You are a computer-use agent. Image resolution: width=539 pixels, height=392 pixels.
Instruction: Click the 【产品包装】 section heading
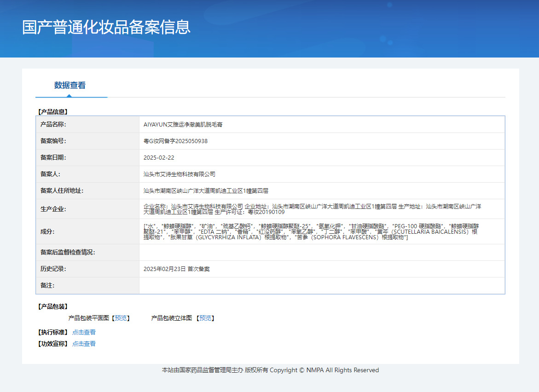click(x=52, y=306)
